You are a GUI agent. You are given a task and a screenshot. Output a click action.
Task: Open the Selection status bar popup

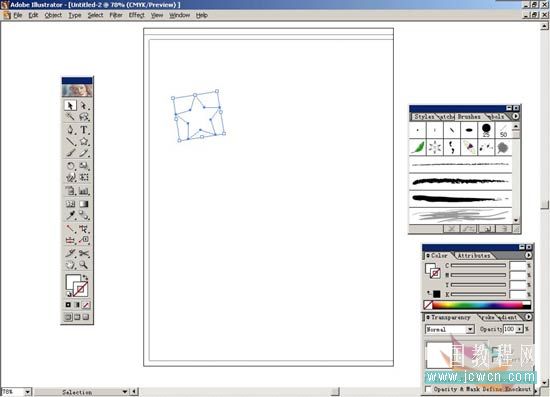(x=125, y=392)
